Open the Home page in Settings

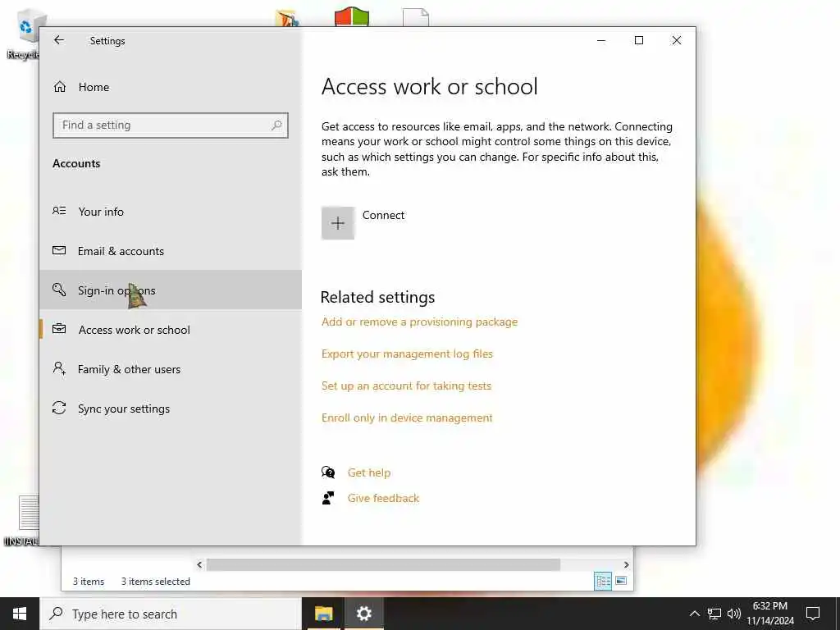(x=171, y=87)
